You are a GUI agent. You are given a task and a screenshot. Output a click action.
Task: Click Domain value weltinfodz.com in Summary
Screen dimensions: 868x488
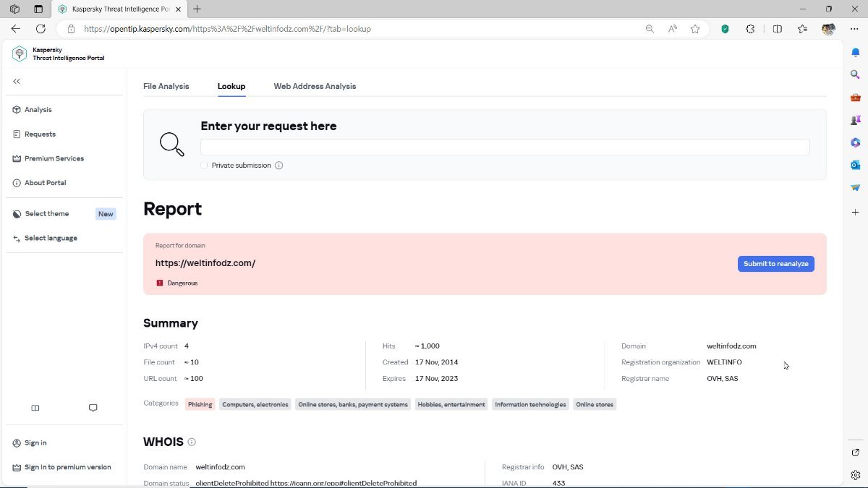click(x=731, y=346)
